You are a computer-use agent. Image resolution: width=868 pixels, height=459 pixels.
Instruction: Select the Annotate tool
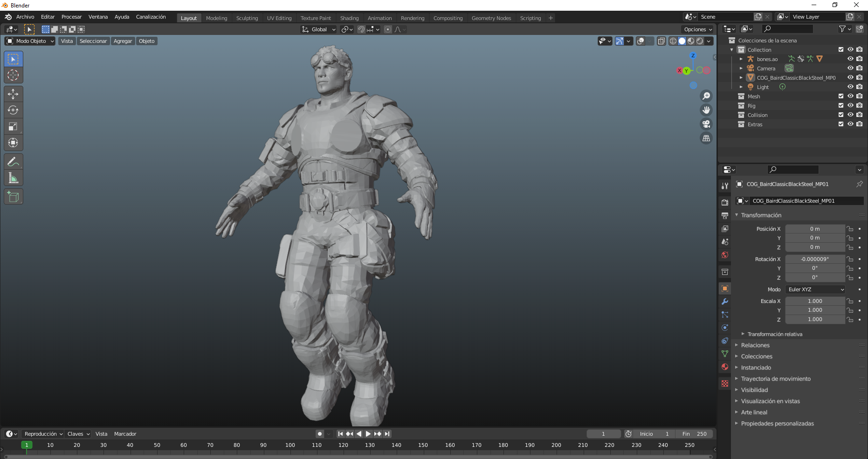tap(13, 162)
